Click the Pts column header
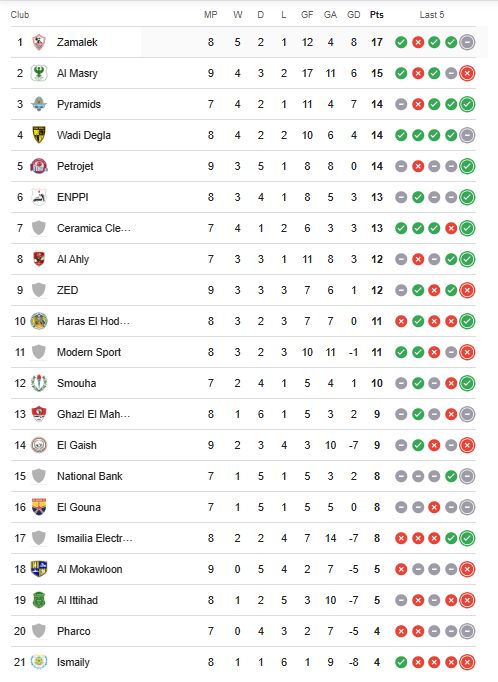 [377, 15]
